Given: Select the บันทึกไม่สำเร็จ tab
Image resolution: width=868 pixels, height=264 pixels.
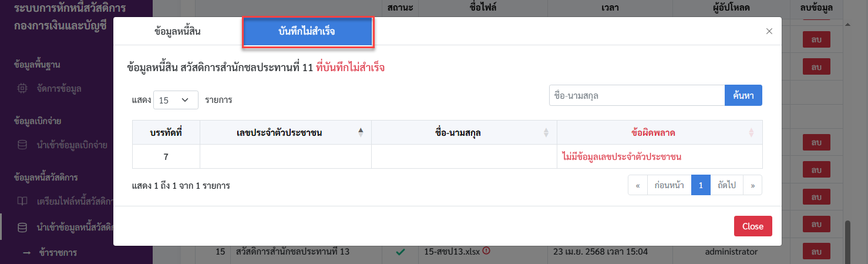Looking at the screenshot, I should 307,31.
